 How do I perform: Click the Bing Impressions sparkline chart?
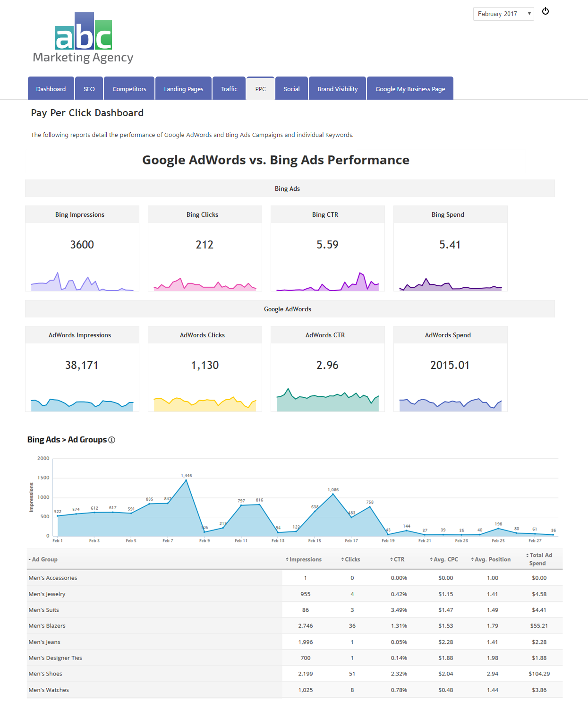coord(82,282)
